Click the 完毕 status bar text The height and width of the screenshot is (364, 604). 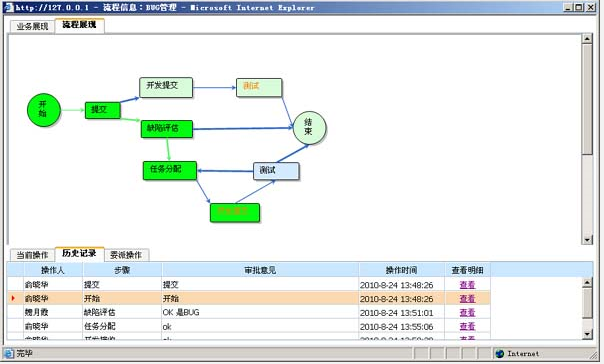pyautogui.click(x=24, y=353)
